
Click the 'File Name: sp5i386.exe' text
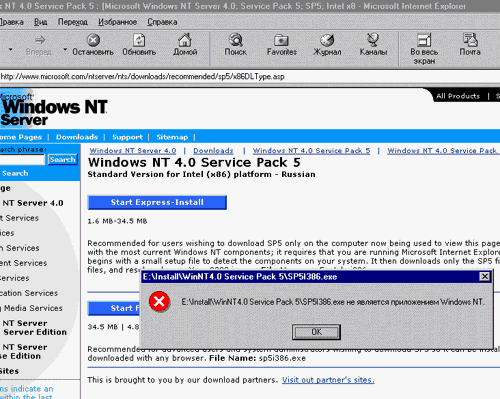257,358
